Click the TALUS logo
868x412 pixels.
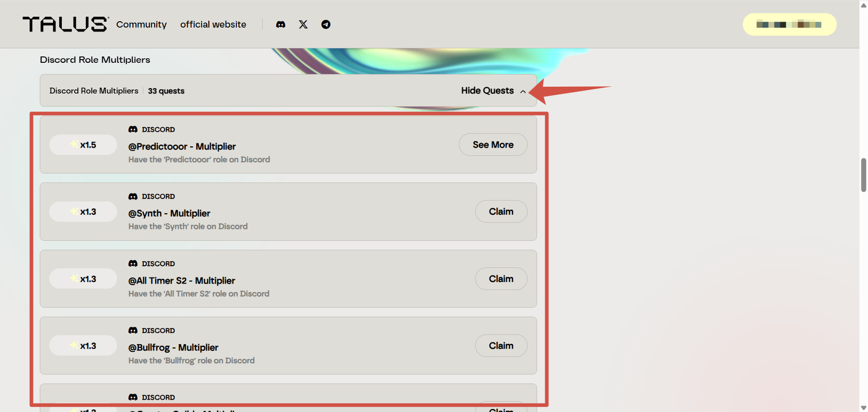click(65, 24)
